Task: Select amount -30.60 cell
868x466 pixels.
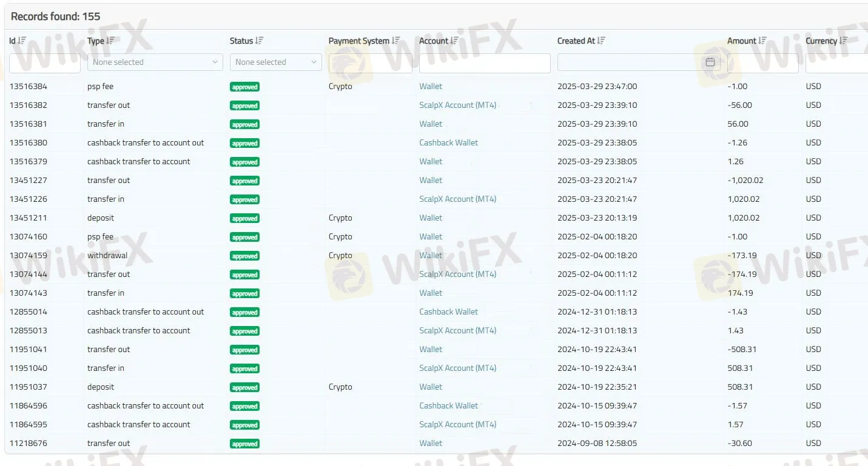Action: pos(739,443)
